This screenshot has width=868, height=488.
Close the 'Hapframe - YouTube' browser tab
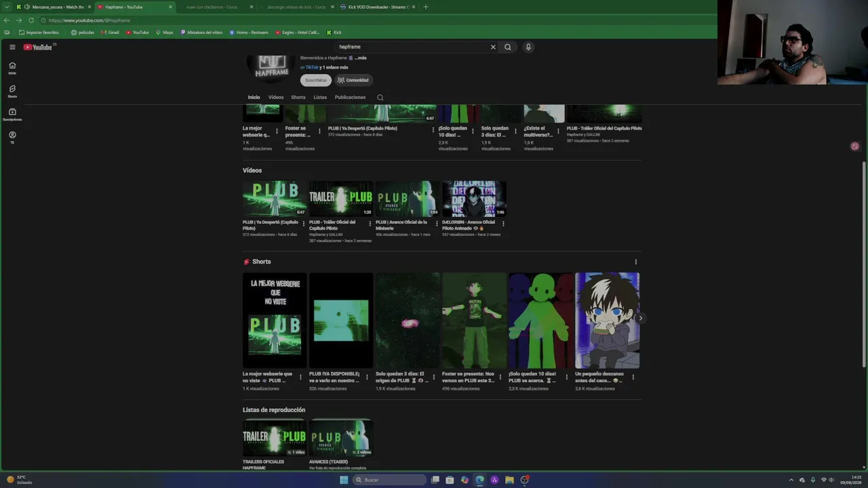170,7
